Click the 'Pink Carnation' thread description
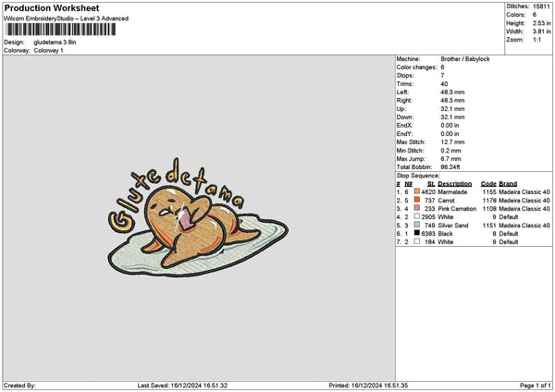 click(457, 209)
